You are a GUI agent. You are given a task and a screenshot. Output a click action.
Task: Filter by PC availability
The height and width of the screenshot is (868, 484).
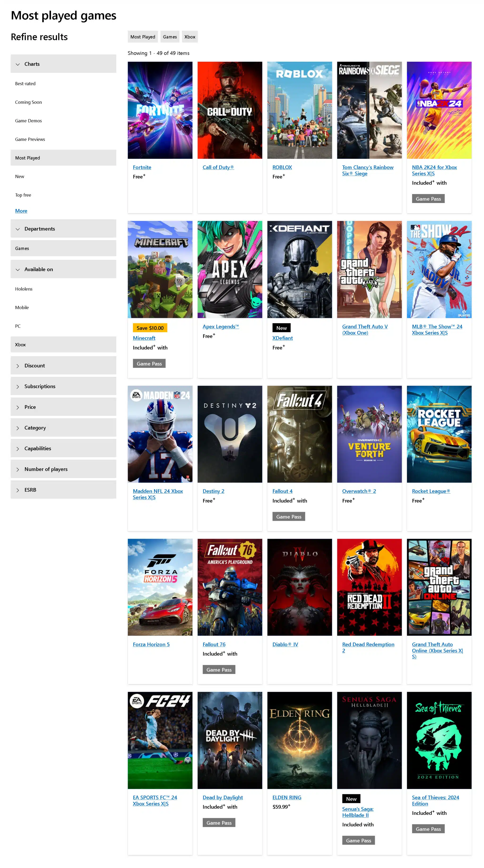point(63,326)
